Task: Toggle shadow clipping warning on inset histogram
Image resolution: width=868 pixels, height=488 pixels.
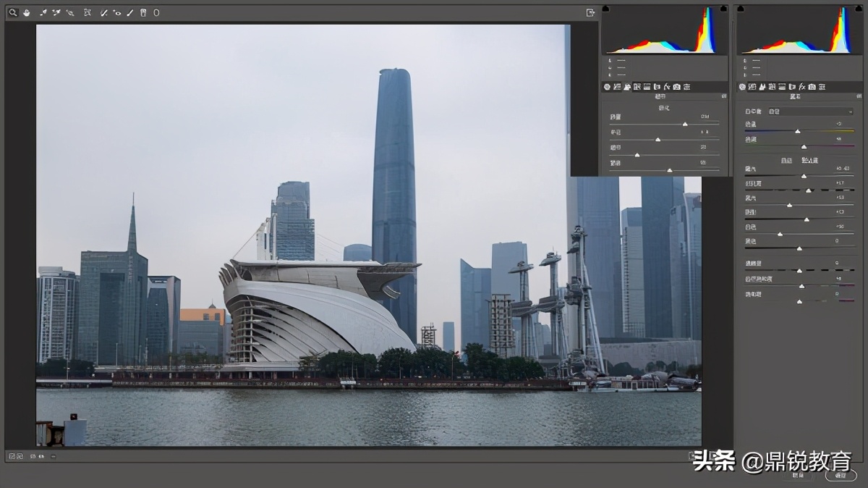Action: (605, 9)
